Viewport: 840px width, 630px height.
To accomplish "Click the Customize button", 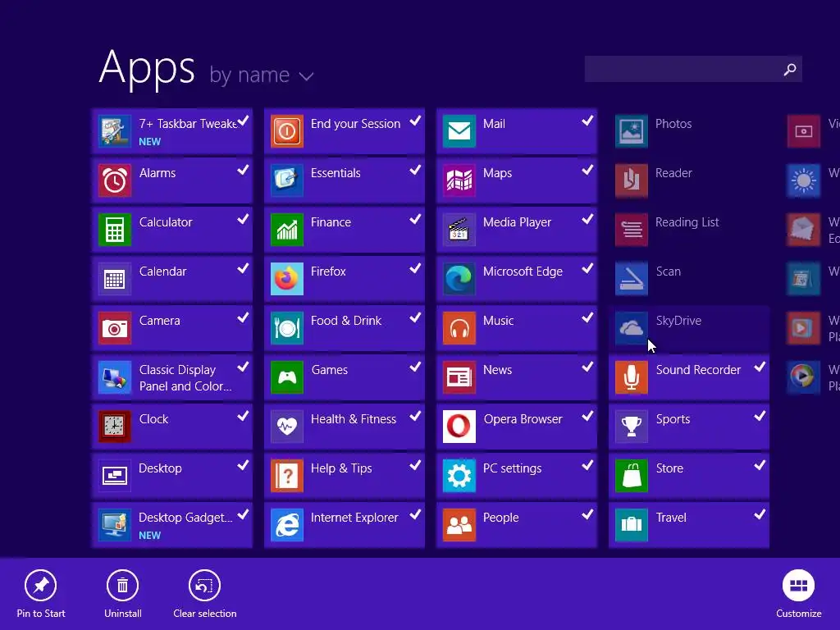I will (x=798, y=594).
